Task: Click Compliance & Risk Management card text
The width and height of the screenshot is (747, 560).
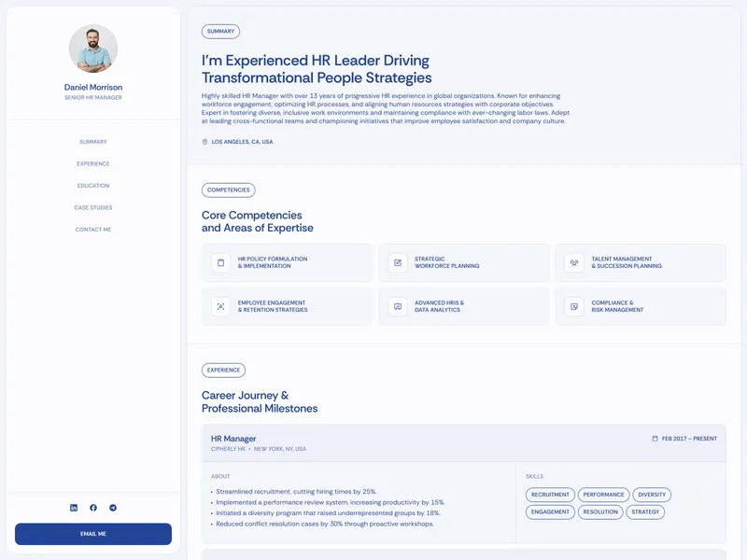Action: (617, 306)
